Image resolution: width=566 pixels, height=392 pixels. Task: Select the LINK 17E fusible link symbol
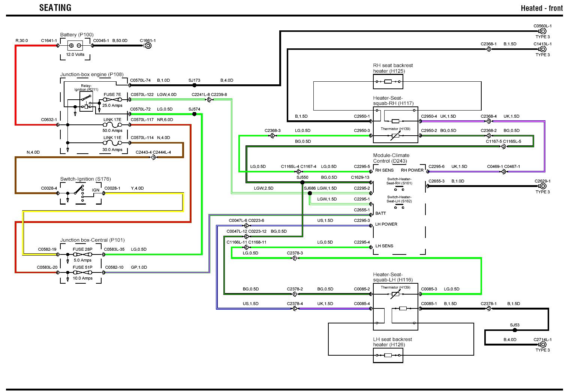tap(112, 125)
